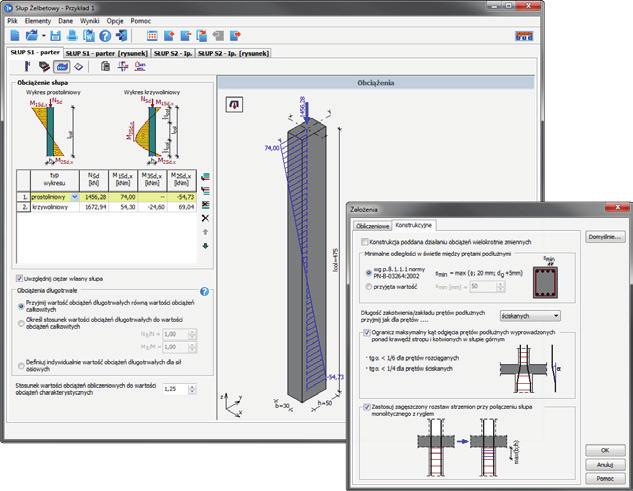Click the blue help icon near Obciążenia długotrwałe
Screen dimensions: 633x491
(x=205, y=292)
